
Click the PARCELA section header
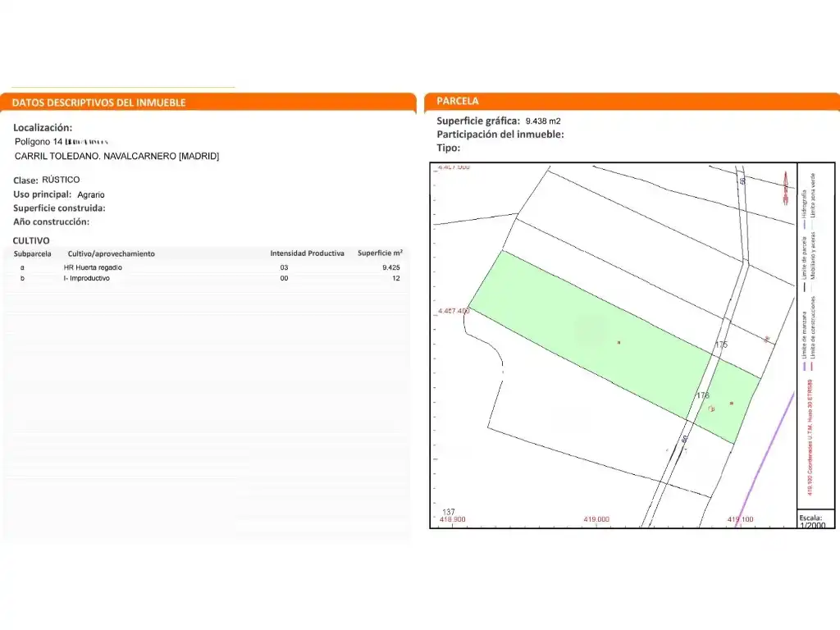pos(457,101)
